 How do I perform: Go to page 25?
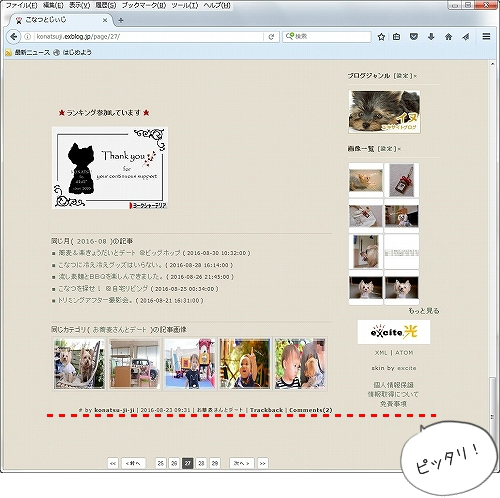click(x=161, y=463)
